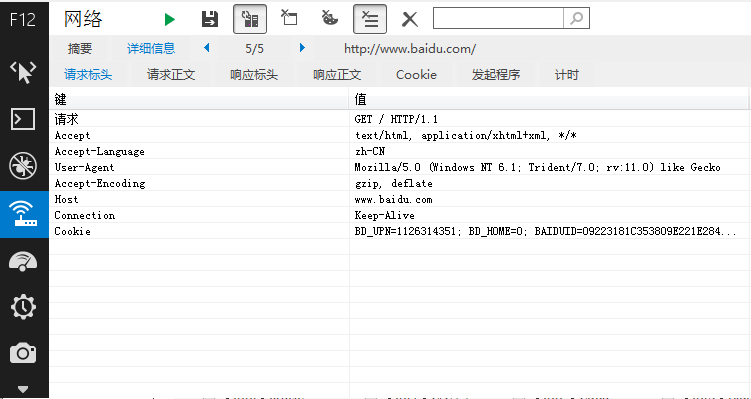The width and height of the screenshot is (751, 399).
Task: Clear the browser cache icon
Action: 289,19
